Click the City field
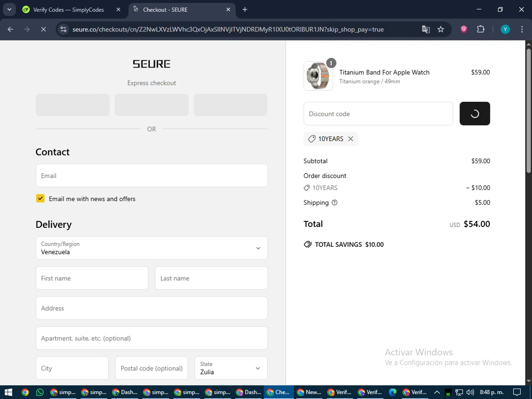The image size is (532, 399). click(72, 368)
